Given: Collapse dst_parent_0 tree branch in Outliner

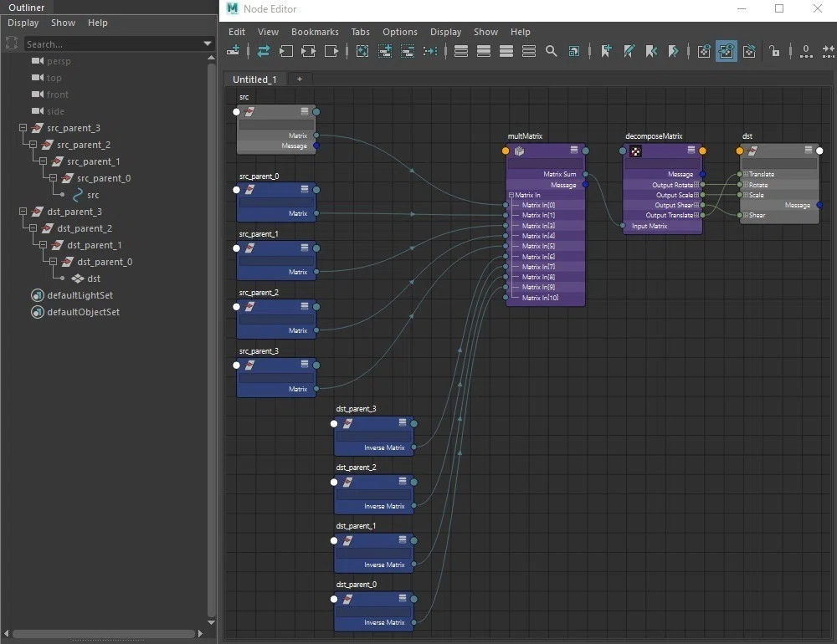Looking at the screenshot, I should click(x=54, y=262).
